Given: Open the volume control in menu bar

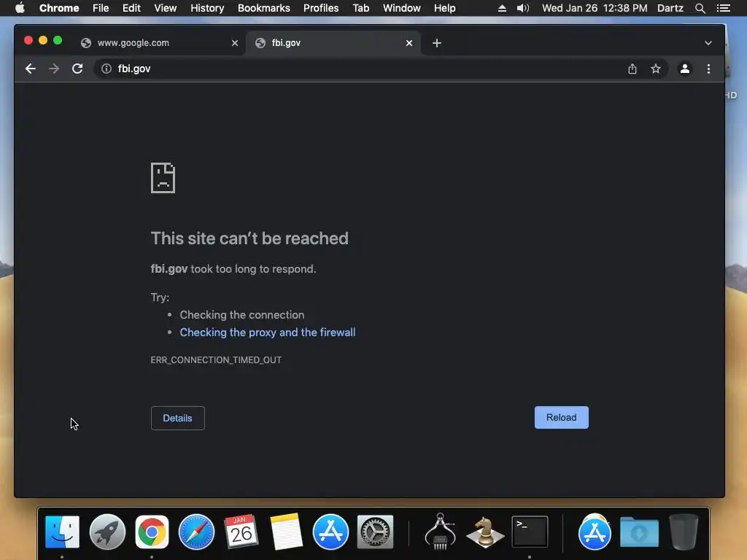Looking at the screenshot, I should coord(522,8).
